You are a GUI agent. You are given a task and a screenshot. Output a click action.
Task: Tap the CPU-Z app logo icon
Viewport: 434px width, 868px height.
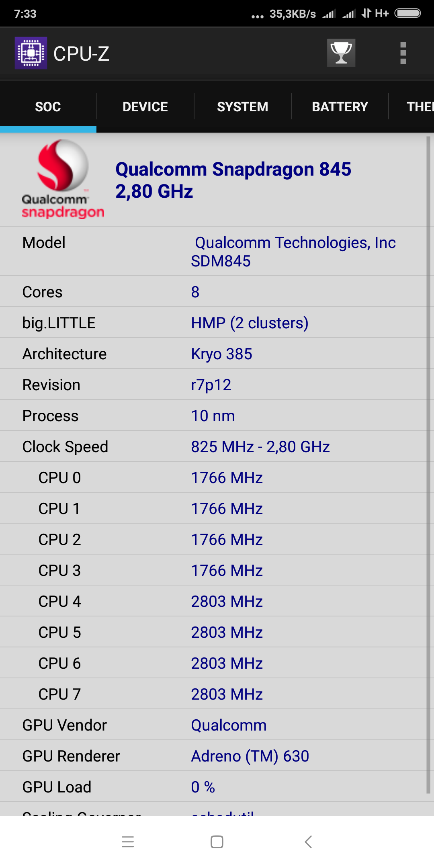pyautogui.click(x=31, y=53)
